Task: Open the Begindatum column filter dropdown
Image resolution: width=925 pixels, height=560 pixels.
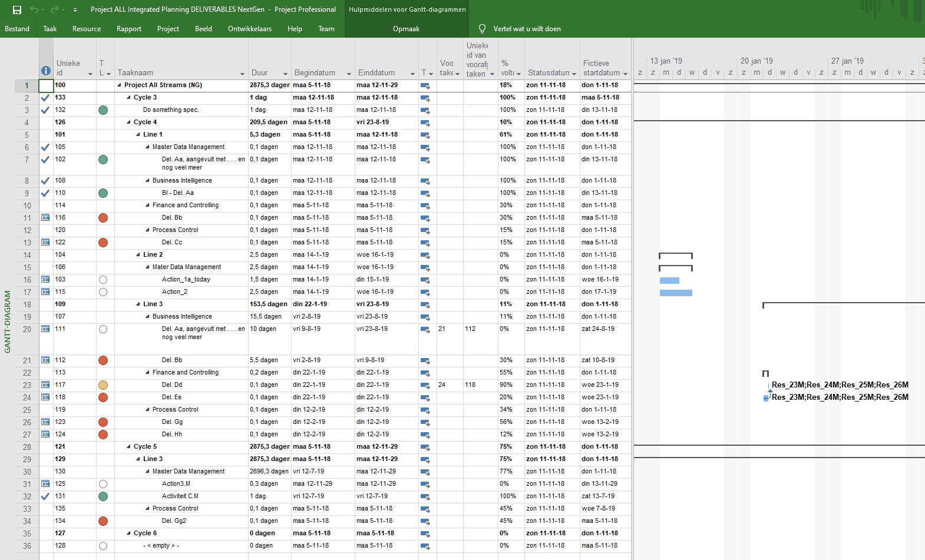Action: pyautogui.click(x=349, y=74)
